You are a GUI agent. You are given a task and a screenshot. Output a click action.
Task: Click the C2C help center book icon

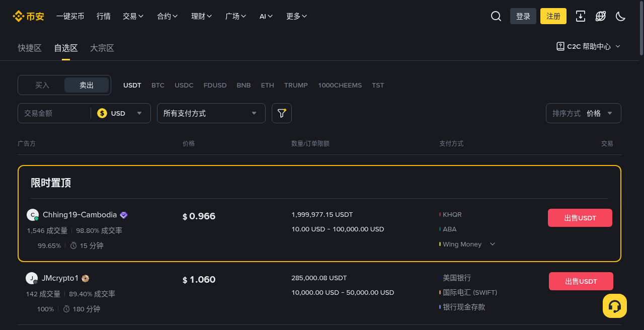pyautogui.click(x=560, y=46)
